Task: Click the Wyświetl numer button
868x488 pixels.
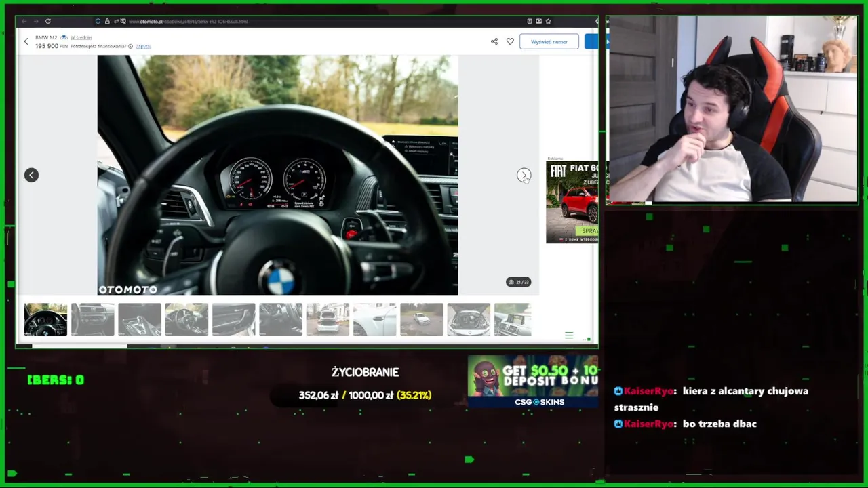Action: click(x=549, y=41)
